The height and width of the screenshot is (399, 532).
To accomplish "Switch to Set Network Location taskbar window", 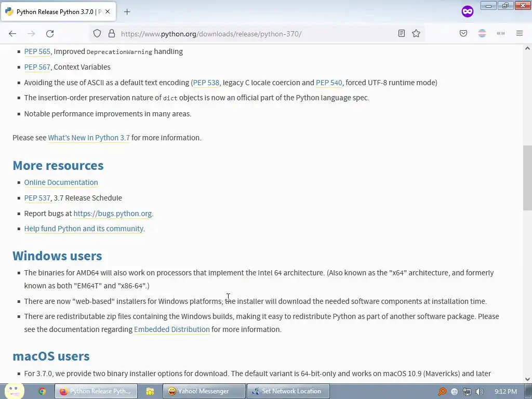I will tap(288, 392).
